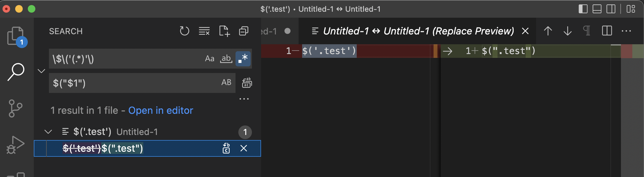Screen dimensions: 644x177
Task: Toggle Match Whole Word option
Action: [x=226, y=59]
